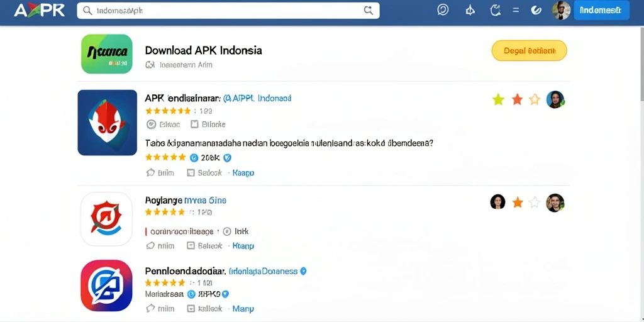Viewport: 644px width, 322px height.
Task: Open the red arrow shield app icon
Action: pyautogui.click(x=106, y=219)
